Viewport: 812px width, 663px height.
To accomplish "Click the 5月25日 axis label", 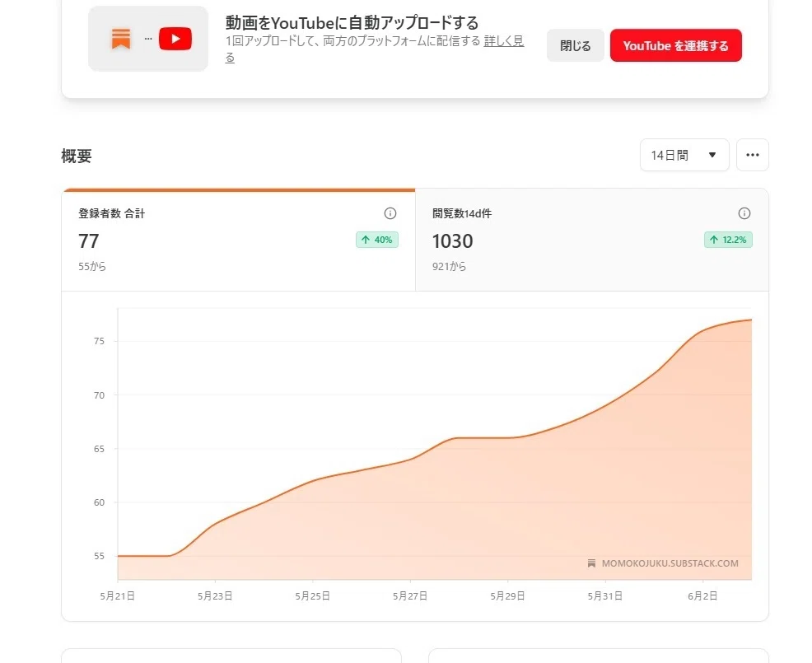I will pyautogui.click(x=313, y=596).
